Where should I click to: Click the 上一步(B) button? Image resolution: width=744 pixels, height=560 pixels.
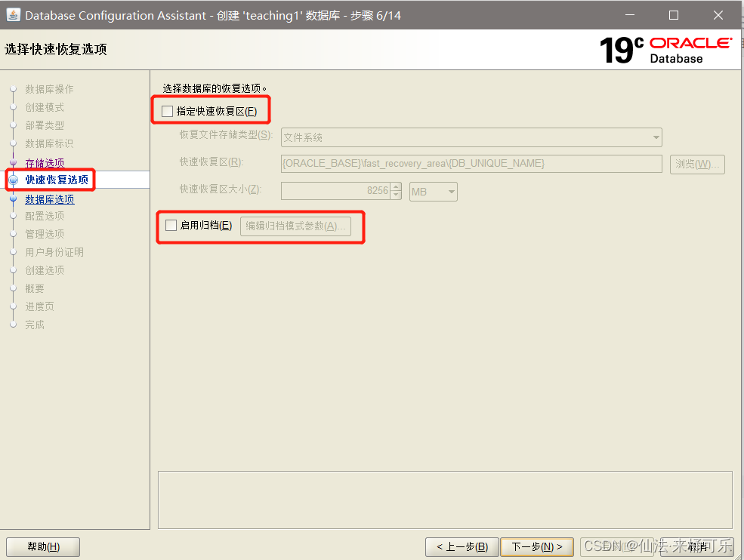pyautogui.click(x=462, y=546)
